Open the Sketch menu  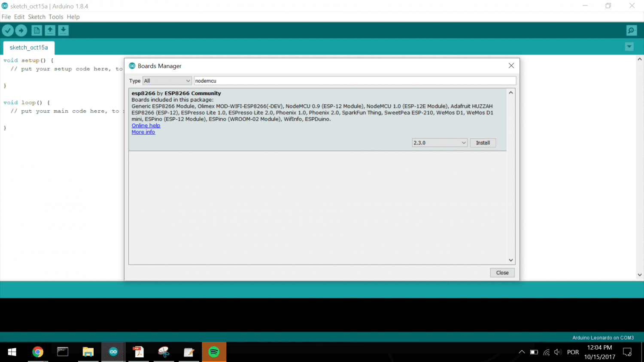36,17
